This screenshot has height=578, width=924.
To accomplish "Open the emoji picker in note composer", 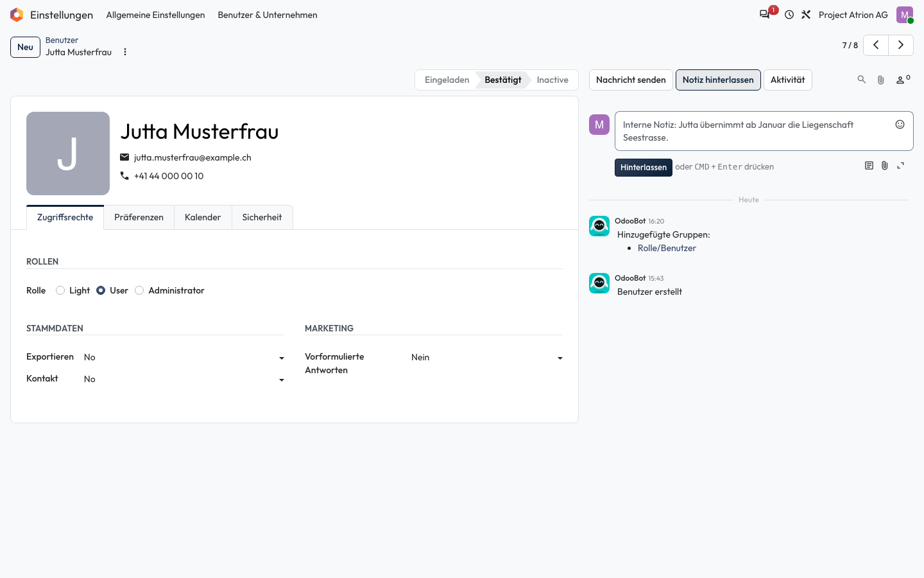I will tap(900, 125).
